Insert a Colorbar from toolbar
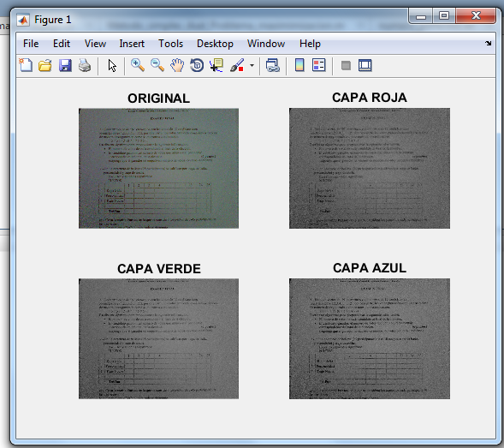This screenshot has width=504, height=448. pos(299,65)
